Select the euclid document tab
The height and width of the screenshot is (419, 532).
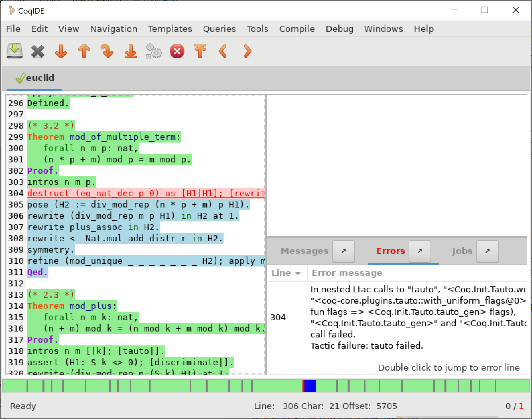coord(39,78)
